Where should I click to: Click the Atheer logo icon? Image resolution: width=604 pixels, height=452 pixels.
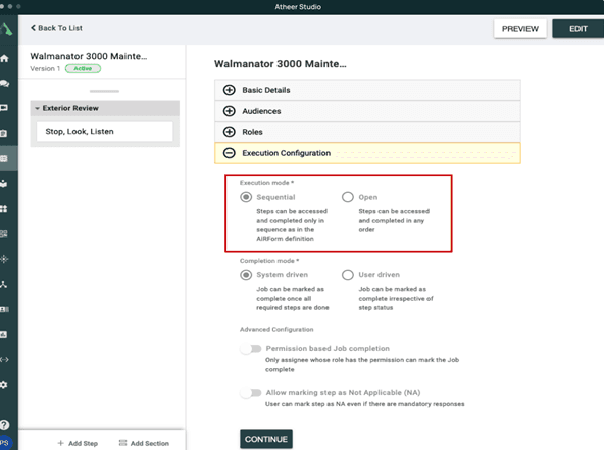[x=6, y=29]
